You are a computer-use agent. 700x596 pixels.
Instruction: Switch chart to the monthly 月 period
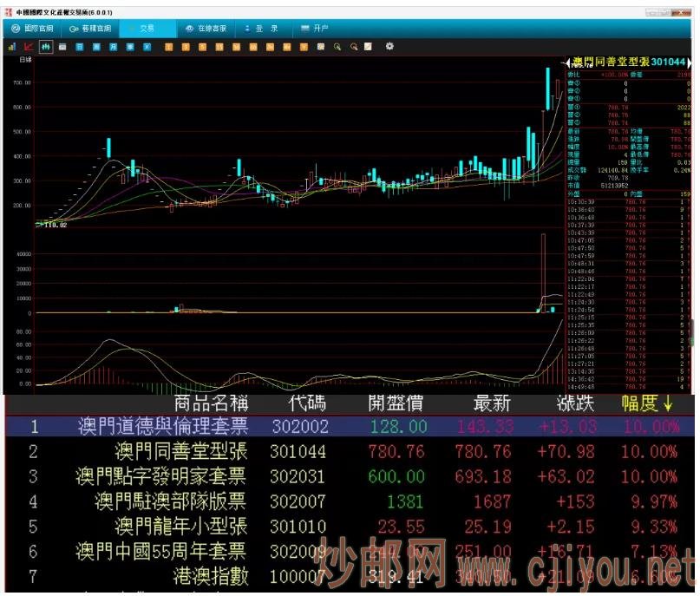[114, 47]
